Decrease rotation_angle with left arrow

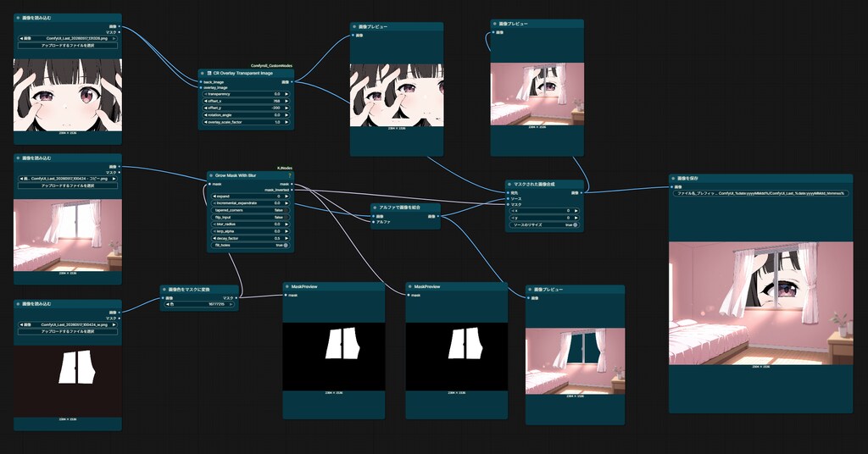pos(205,115)
